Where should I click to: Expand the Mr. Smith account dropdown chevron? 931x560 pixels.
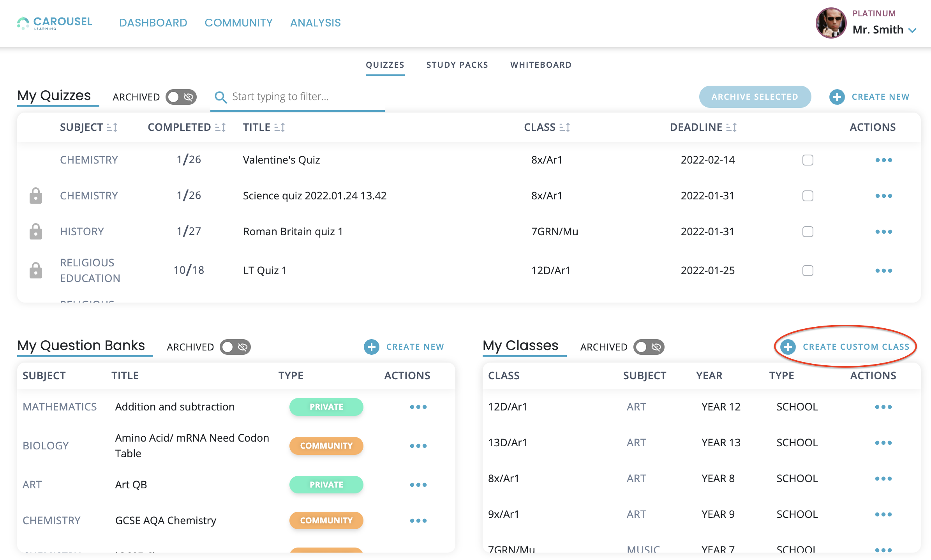[912, 30]
